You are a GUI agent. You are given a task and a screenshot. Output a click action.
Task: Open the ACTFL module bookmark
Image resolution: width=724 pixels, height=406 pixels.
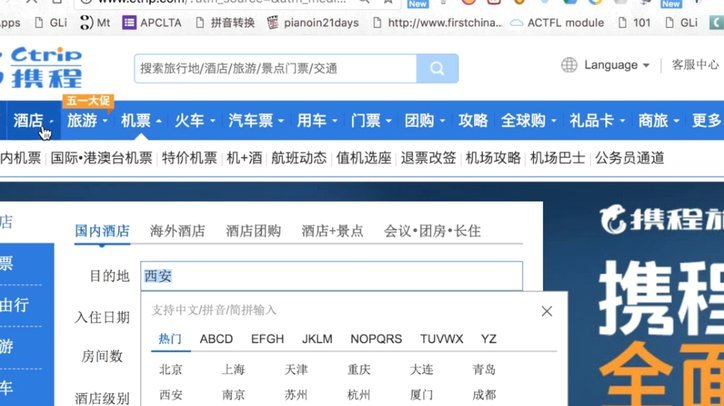click(x=557, y=23)
